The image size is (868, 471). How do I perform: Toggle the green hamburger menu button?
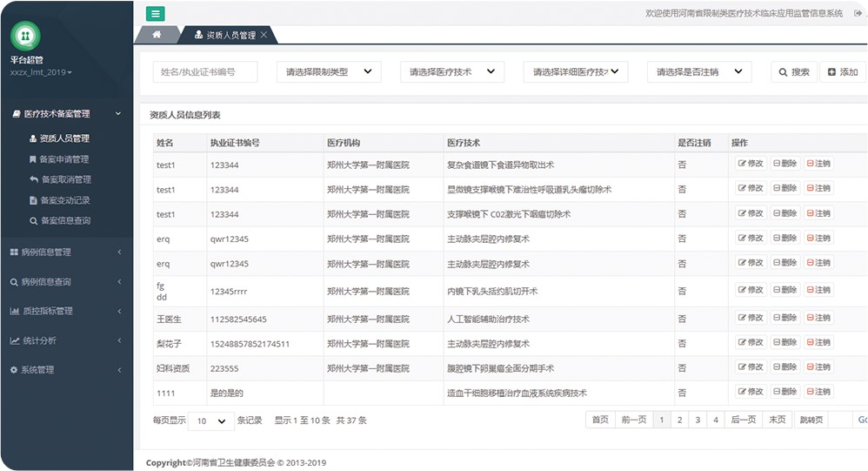(156, 14)
